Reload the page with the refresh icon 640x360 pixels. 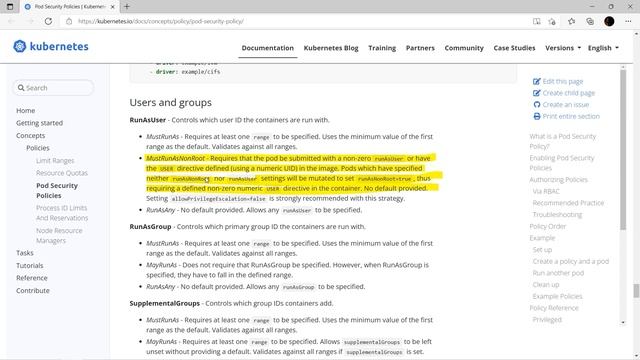(48, 21)
